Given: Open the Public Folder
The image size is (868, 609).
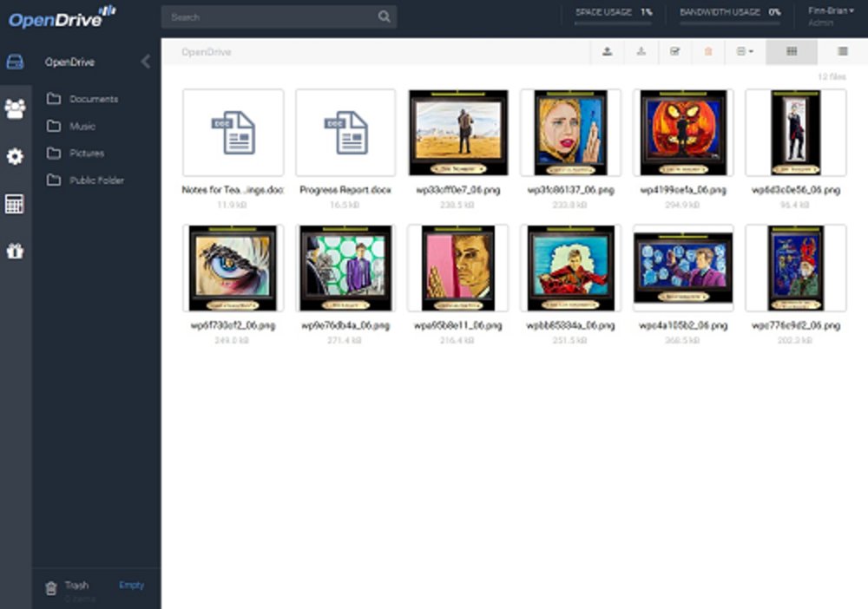Looking at the screenshot, I should [85, 180].
